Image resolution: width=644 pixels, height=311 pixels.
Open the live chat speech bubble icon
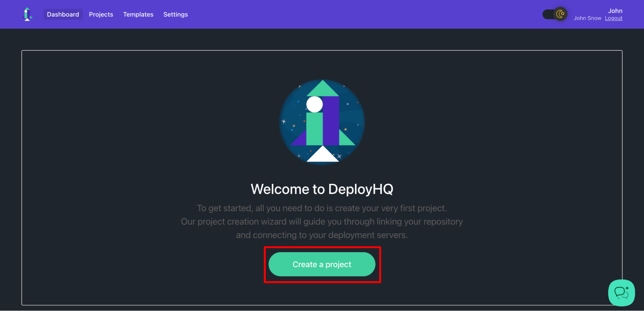point(621,293)
